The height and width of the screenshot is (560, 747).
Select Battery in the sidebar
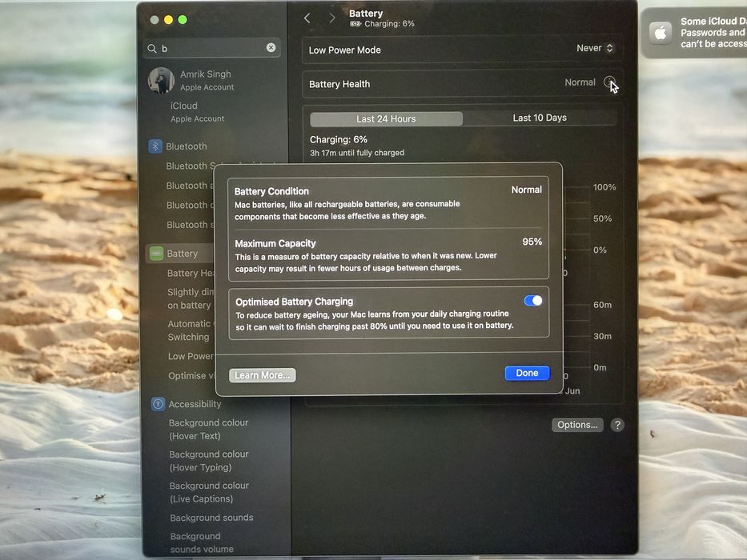pyautogui.click(x=182, y=254)
